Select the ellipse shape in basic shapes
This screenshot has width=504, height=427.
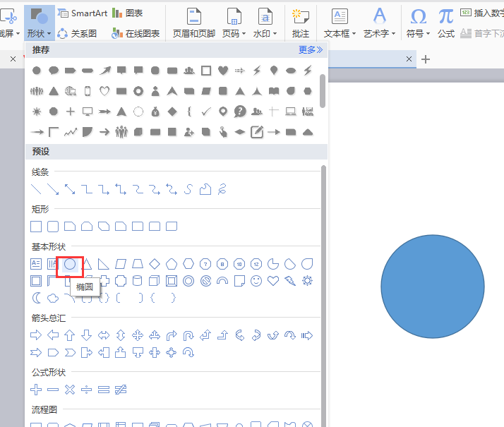click(70, 263)
